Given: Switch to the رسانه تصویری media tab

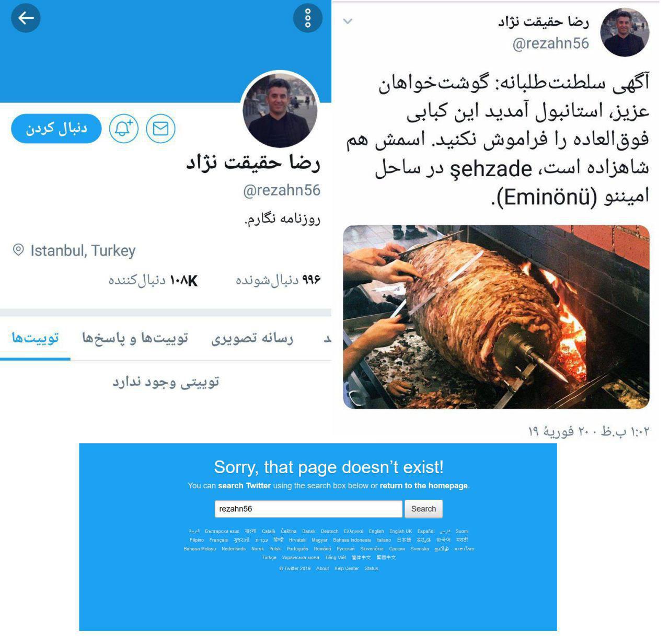Looking at the screenshot, I should [x=252, y=338].
